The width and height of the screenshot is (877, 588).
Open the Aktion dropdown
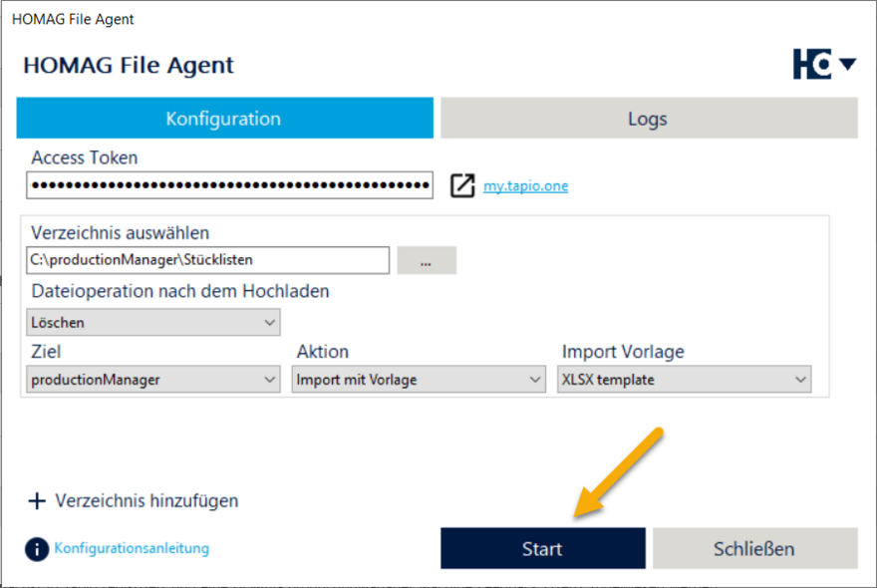click(x=420, y=379)
